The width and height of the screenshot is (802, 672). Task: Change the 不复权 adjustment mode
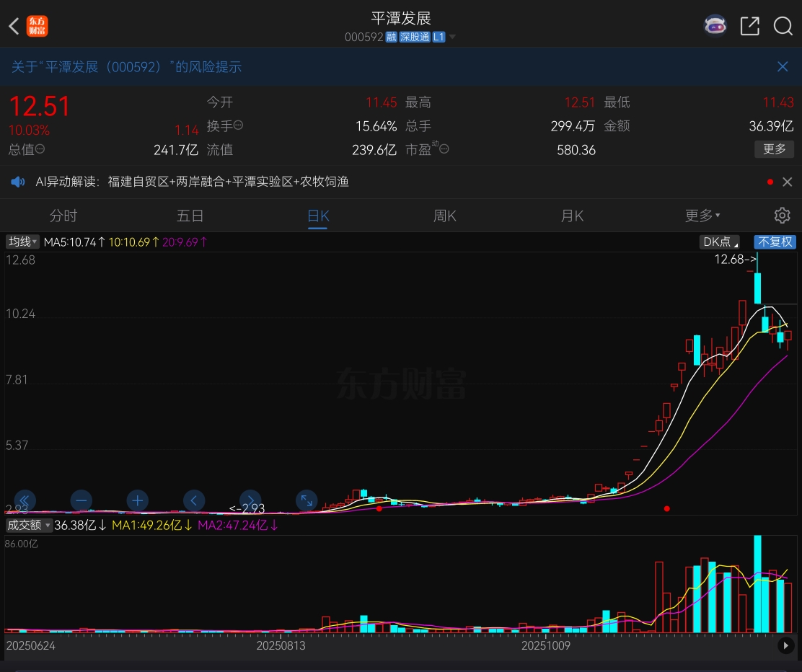(x=775, y=242)
